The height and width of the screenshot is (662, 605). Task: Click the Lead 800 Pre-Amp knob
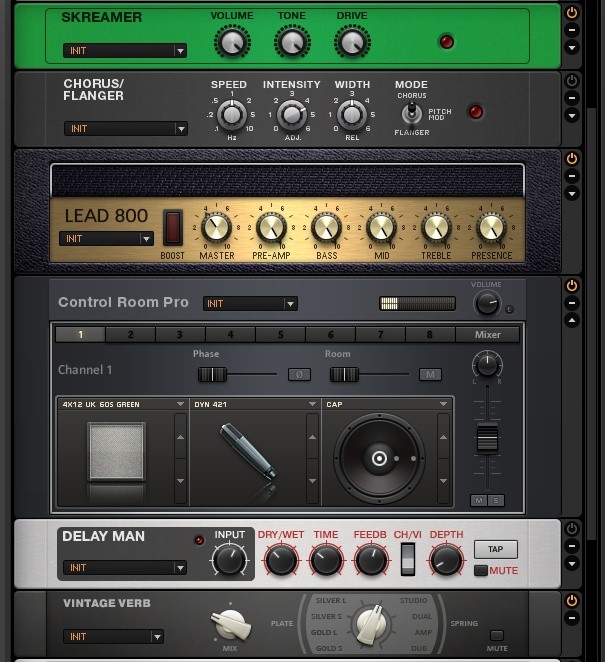tap(271, 228)
